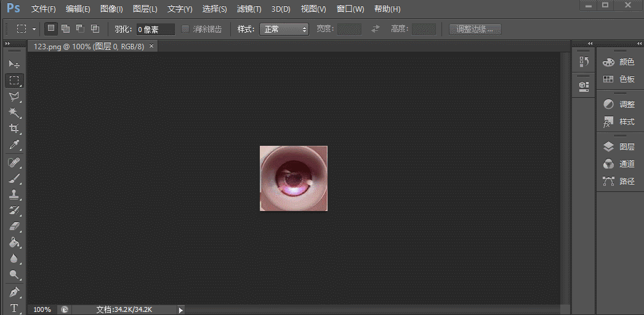Viewport: 644px width, 315px height.
Task: Open the 滤镜(T) menu
Action: pyautogui.click(x=249, y=9)
